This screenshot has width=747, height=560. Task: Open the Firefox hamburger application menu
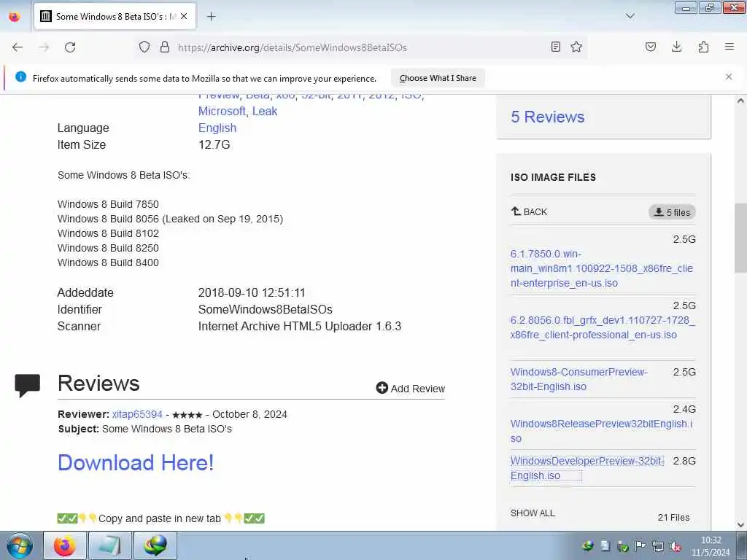coord(729,47)
